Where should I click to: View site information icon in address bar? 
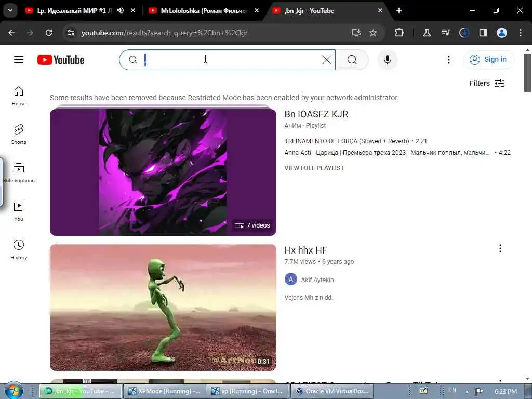click(71, 33)
